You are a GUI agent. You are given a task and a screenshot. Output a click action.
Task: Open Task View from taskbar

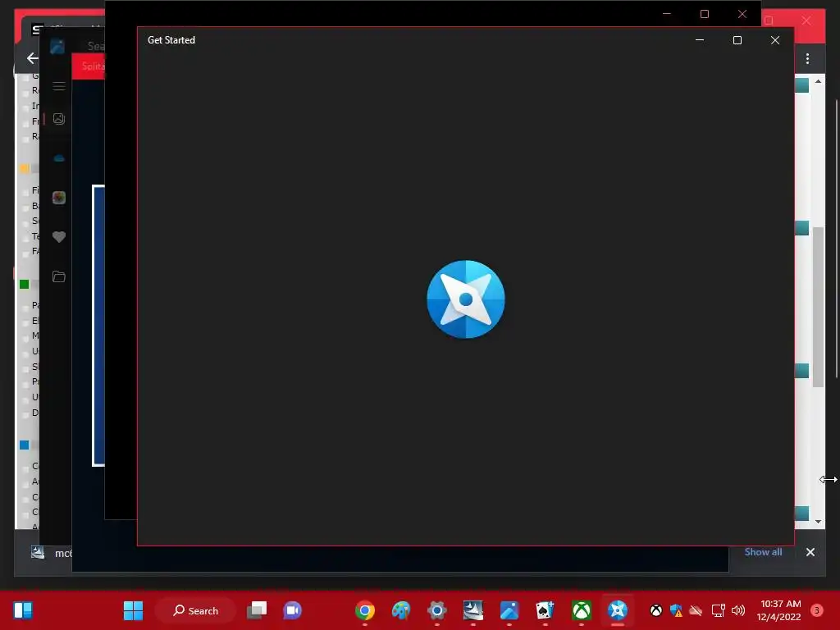coord(257,610)
